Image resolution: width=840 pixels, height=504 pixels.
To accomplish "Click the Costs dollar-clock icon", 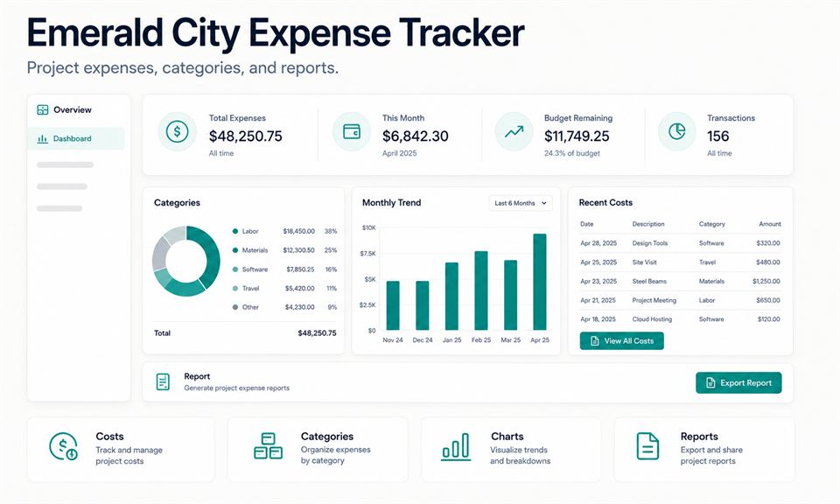I will pyautogui.click(x=63, y=447).
